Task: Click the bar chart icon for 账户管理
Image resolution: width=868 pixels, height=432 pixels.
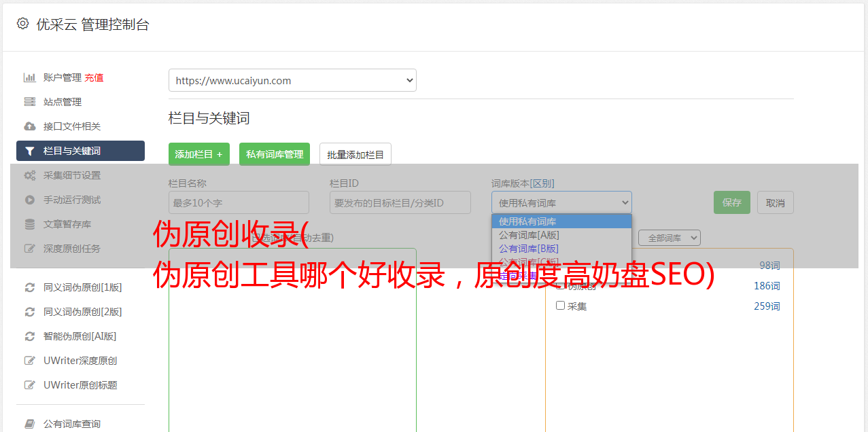Action: pyautogui.click(x=30, y=77)
